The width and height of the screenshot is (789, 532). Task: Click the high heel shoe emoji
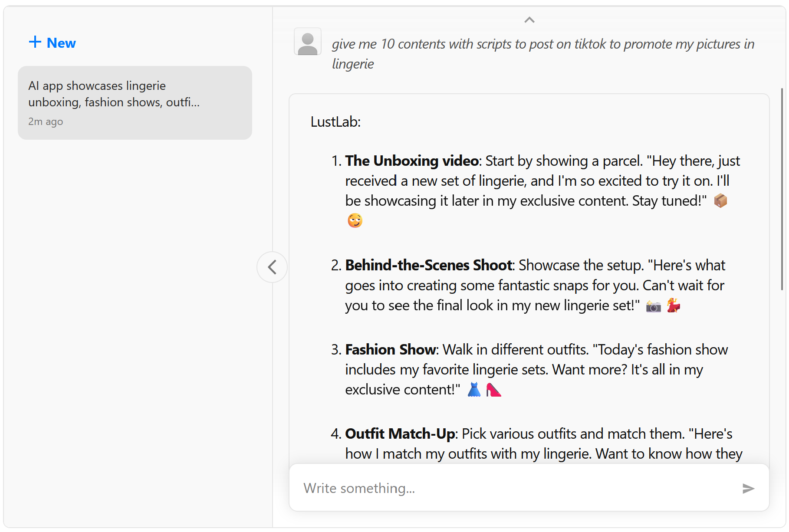click(493, 390)
